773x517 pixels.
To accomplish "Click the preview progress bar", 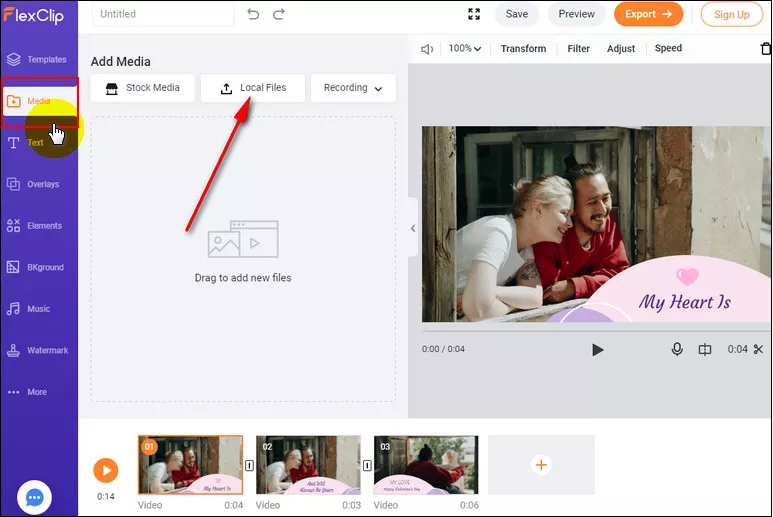I will 596,331.
